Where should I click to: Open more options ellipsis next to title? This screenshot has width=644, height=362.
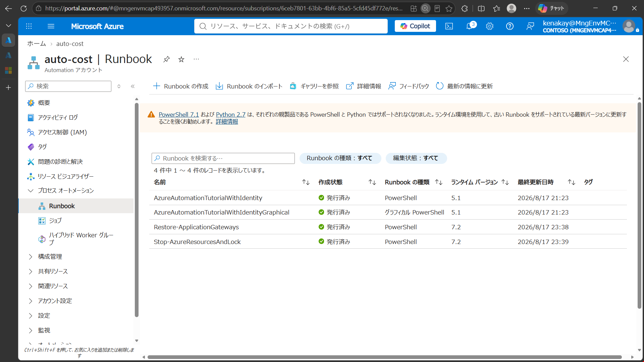(196, 59)
